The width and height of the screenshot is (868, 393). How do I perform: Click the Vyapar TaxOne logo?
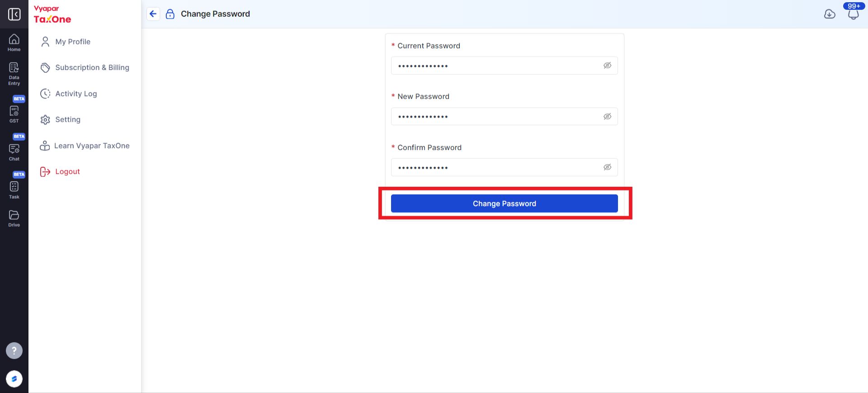52,14
